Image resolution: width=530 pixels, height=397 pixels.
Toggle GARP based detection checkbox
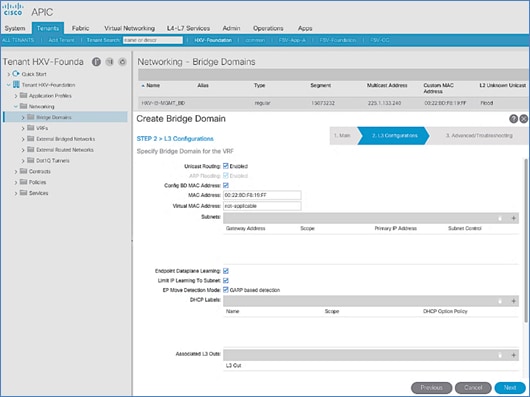(x=226, y=290)
